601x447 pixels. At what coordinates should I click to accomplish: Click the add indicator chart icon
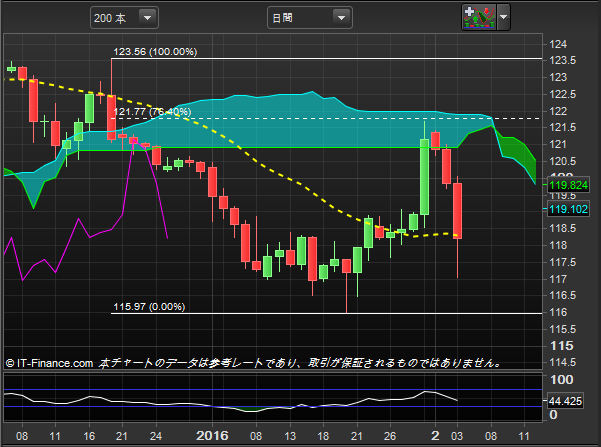point(479,17)
